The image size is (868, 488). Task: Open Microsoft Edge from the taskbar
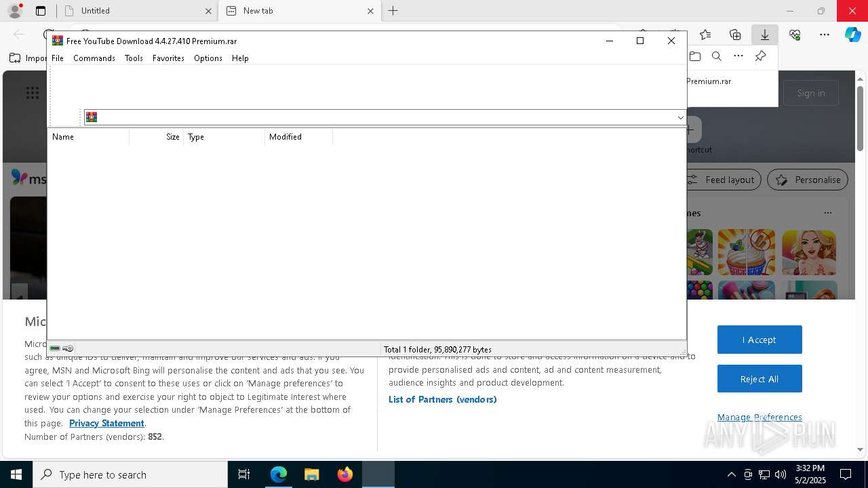point(279,474)
